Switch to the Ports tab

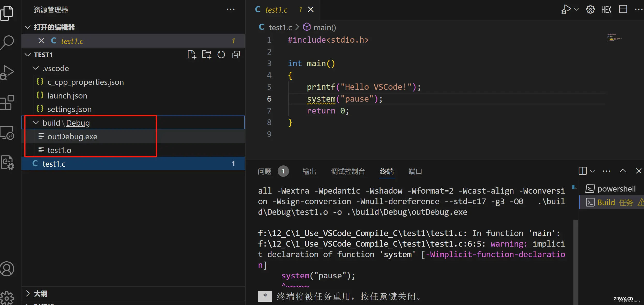click(x=415, y=171)
